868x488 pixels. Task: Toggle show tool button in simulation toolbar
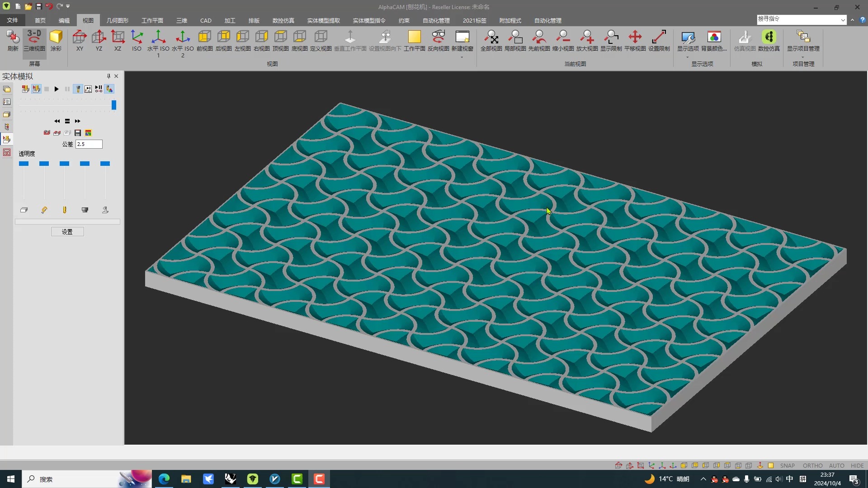click(78, 89)
